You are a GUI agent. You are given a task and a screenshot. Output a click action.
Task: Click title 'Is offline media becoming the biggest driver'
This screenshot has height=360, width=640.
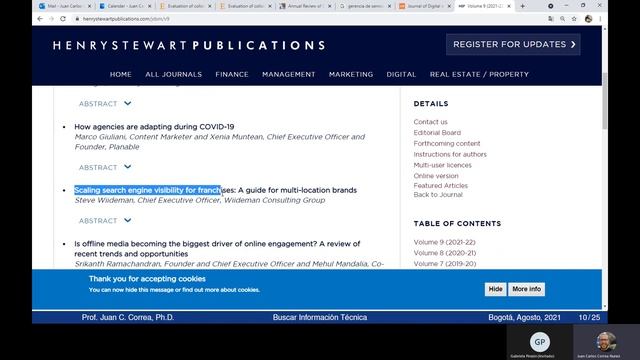(217, 249)
